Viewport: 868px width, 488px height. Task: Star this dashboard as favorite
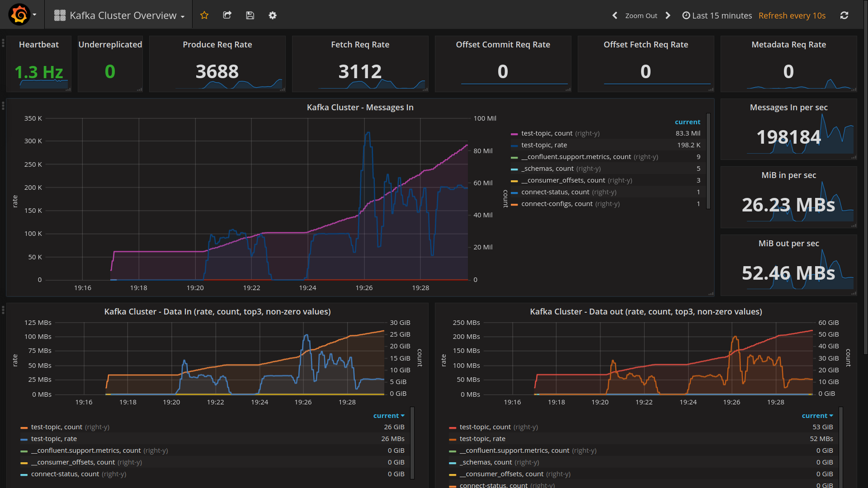[x=204, y=15]
